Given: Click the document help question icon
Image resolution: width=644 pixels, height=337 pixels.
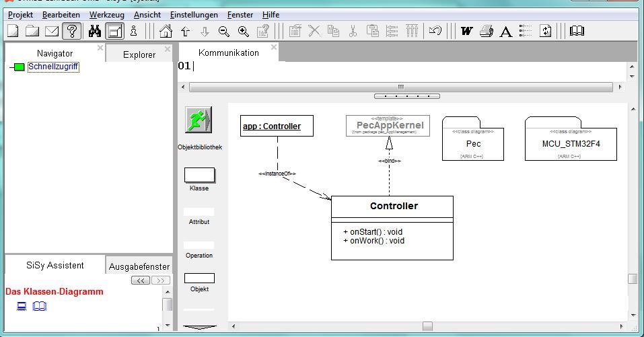Looking at the screenshot, I should pyautogui.click(x=263, y=31).
